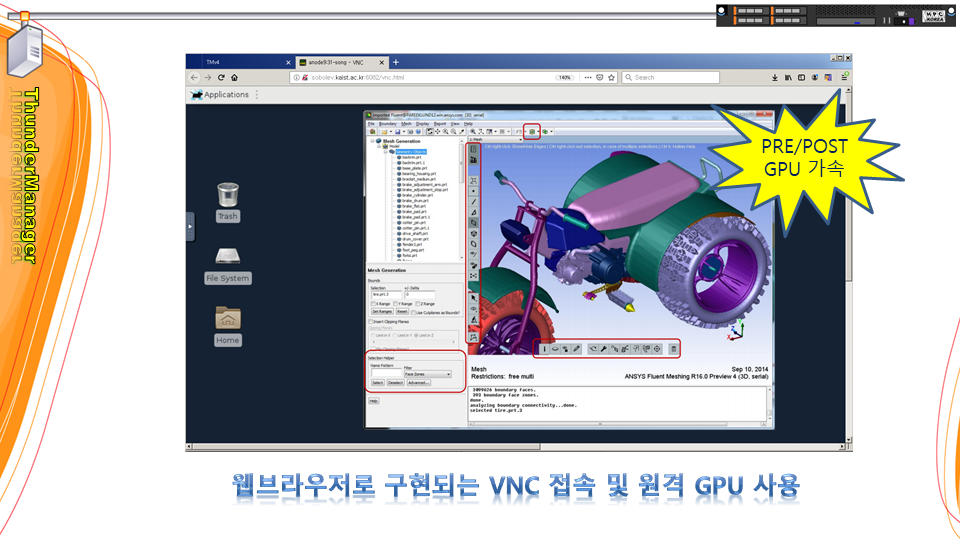Image resolution: width=960 pixels, height=540 pixels.
Task: Select the edge line selection filter icon
Action: [x=473, y=202]
